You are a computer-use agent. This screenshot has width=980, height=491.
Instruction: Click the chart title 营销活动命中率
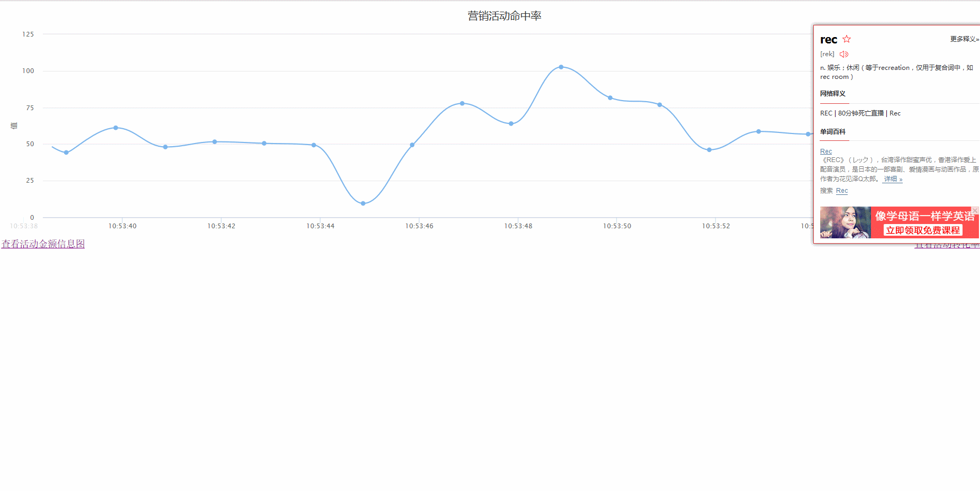pyautogui.click(x=504, y=16)
